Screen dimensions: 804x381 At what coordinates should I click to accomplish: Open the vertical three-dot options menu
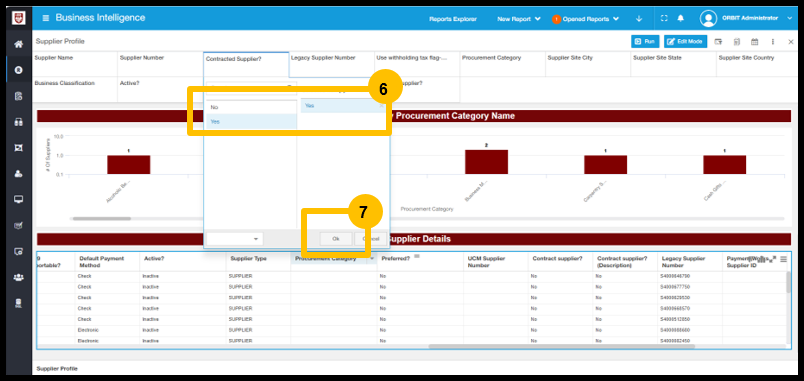772,42
